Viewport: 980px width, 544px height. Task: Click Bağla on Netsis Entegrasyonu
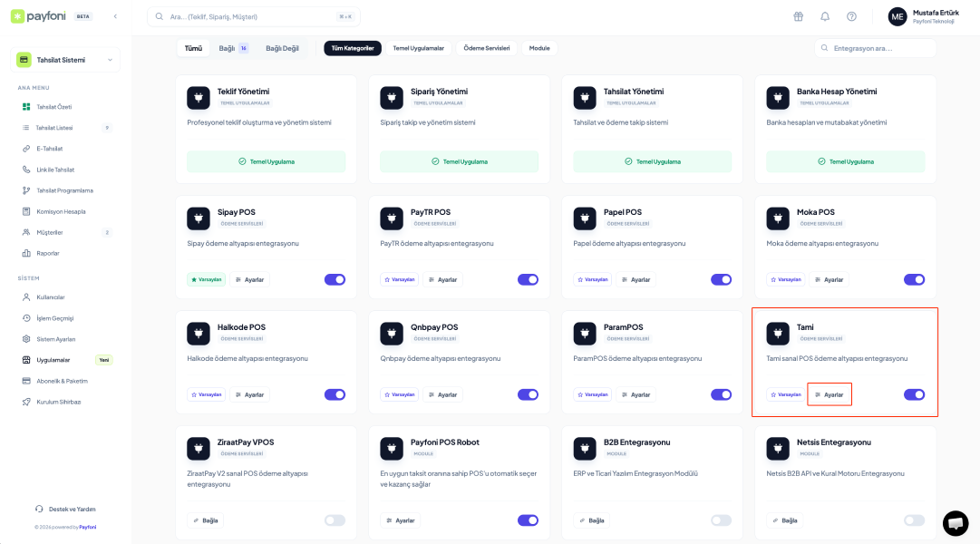[784, 520]
